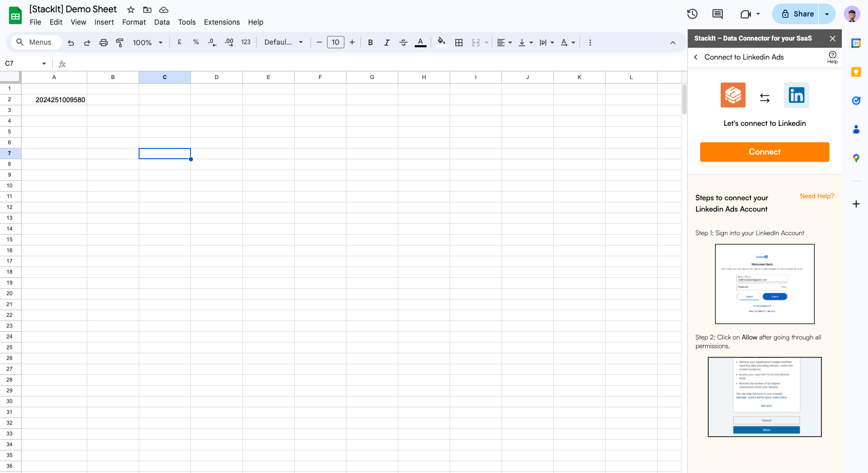Click the merge cells icon
Viewport: 868px width, 473px height.
pyautogui.click(x=476, y=43)
